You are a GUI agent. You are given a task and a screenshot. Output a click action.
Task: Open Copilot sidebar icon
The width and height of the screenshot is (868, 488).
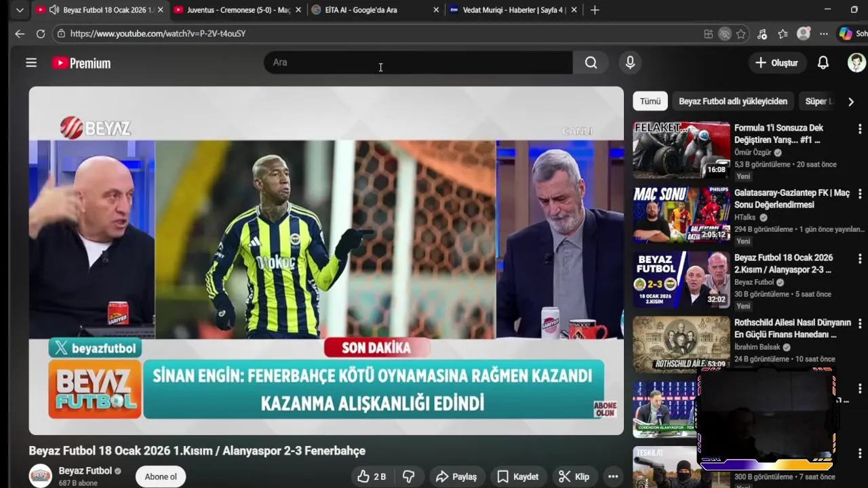[x=846, y=34]
